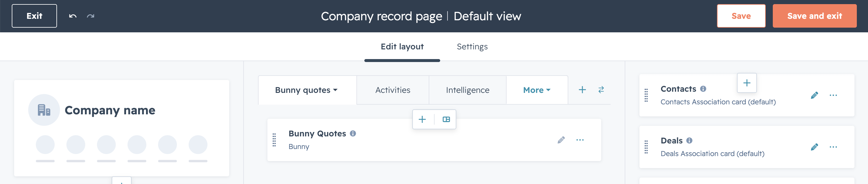Click the undo arrow icon

pos(73,16)
